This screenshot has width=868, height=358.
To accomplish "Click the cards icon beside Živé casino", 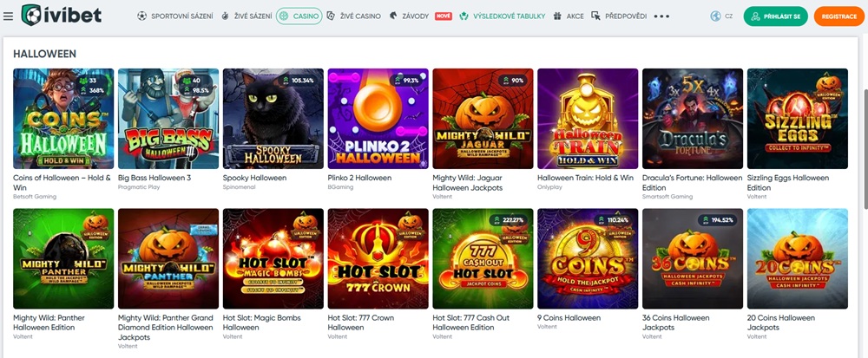I will click(331, 16).
